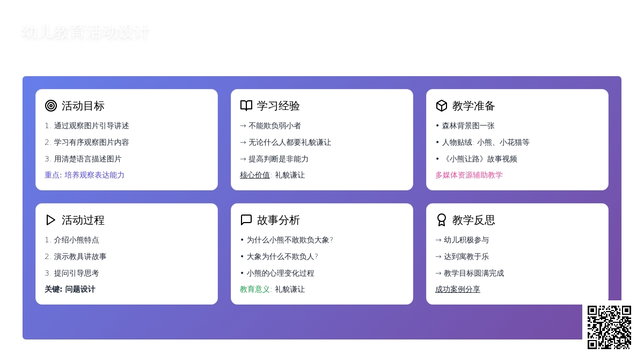Click the question 大象为什么不欺负人?

pos(279,256)
